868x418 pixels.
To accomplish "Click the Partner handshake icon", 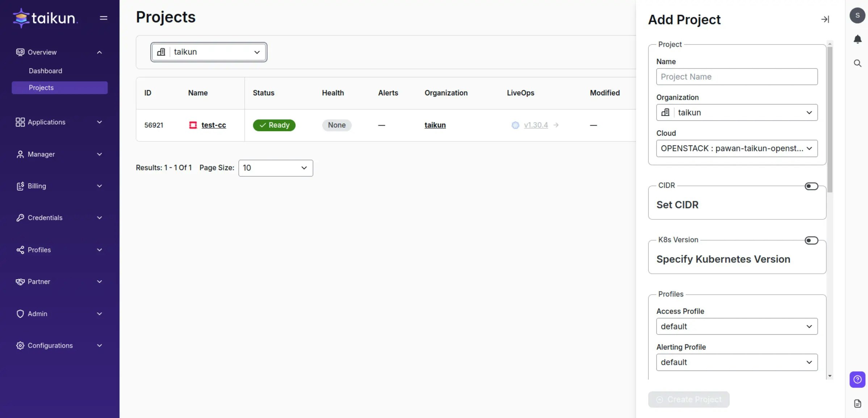I will tap(20, 282).
